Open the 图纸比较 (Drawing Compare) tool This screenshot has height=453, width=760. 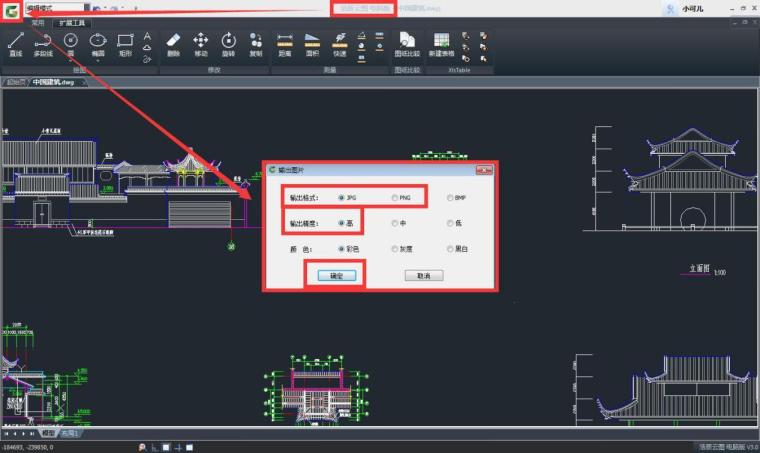coord(406,44)
